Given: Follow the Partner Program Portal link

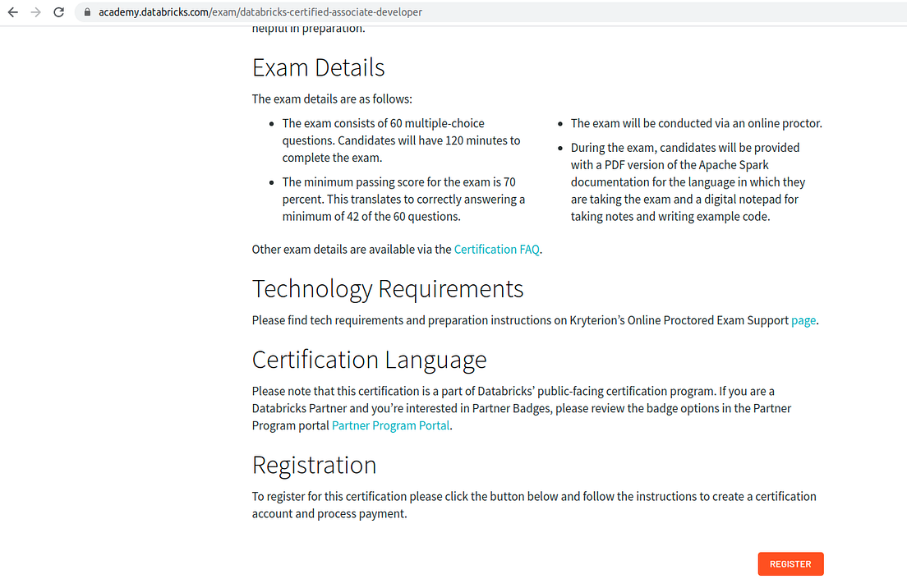Looking at the screenshot, I should pyautogui.click(x=390, y=425).
